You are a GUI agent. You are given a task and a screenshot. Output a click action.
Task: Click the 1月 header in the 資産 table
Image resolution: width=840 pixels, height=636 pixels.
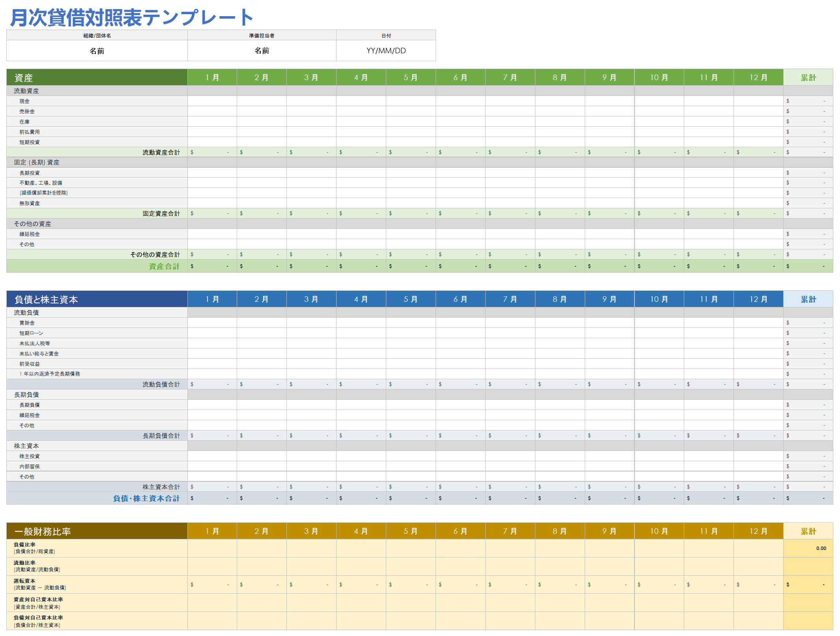point(212,77)
